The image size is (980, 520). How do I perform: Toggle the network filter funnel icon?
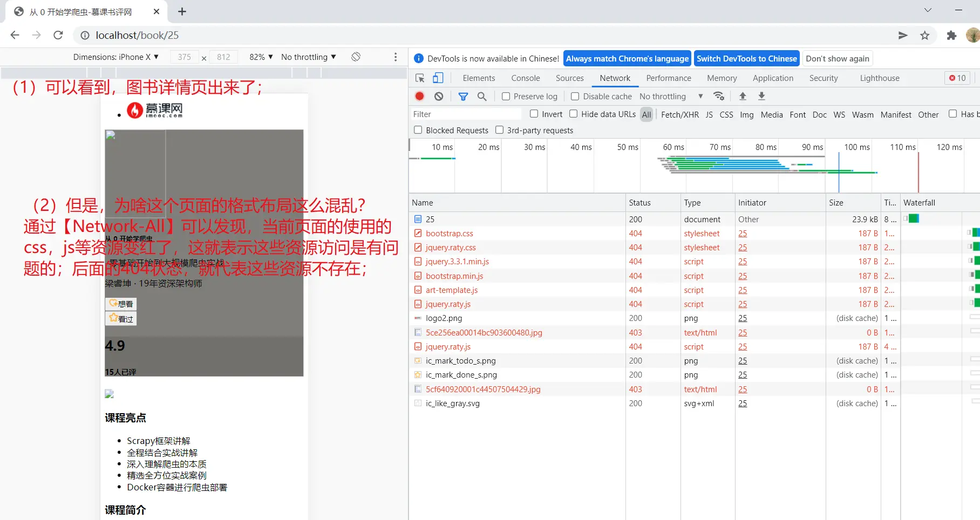click(x=463, y=97)
